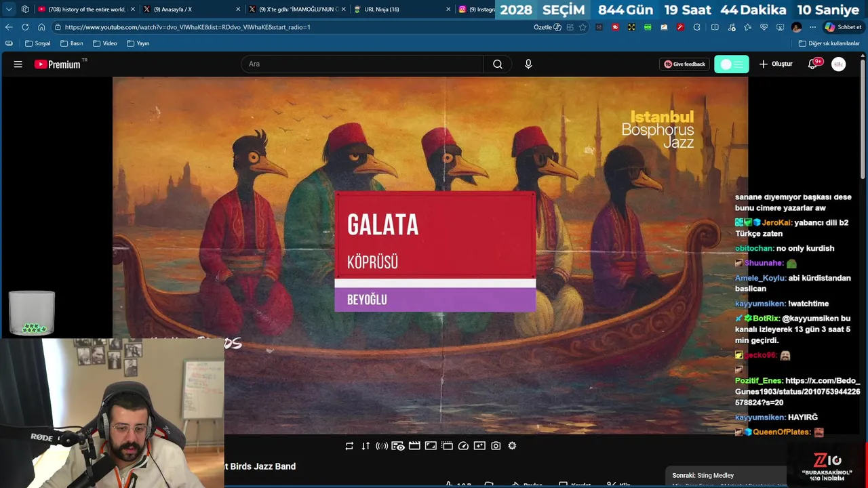868x488 pixels.
Task: Take a video screenshot with the camera icon
Action: (x=496, y=446)
